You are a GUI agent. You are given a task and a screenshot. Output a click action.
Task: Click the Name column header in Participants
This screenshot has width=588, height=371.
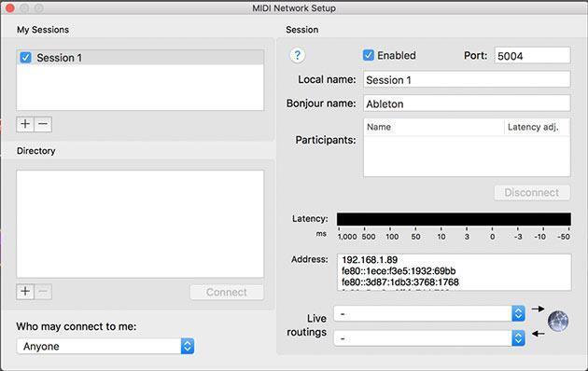(x=434, y=127)
